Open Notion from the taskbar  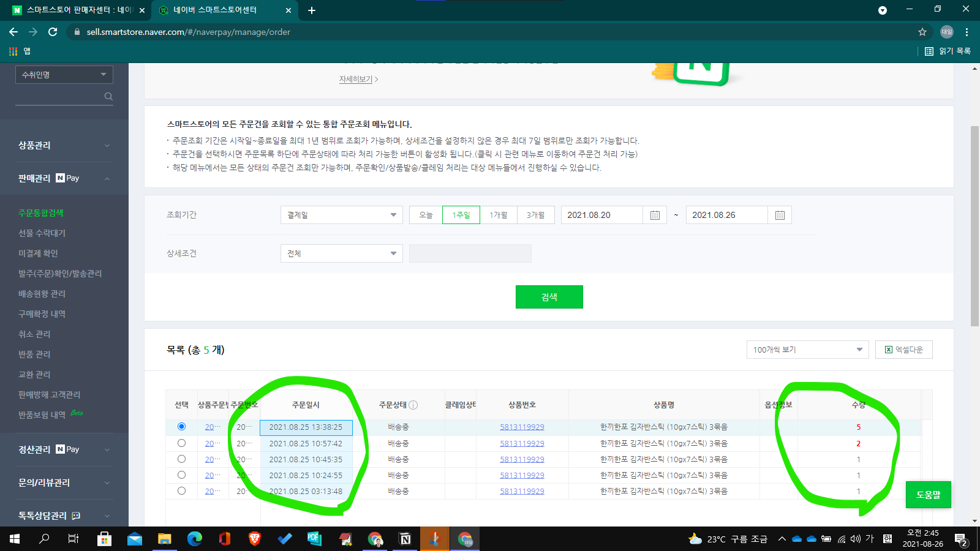[405, 539]
